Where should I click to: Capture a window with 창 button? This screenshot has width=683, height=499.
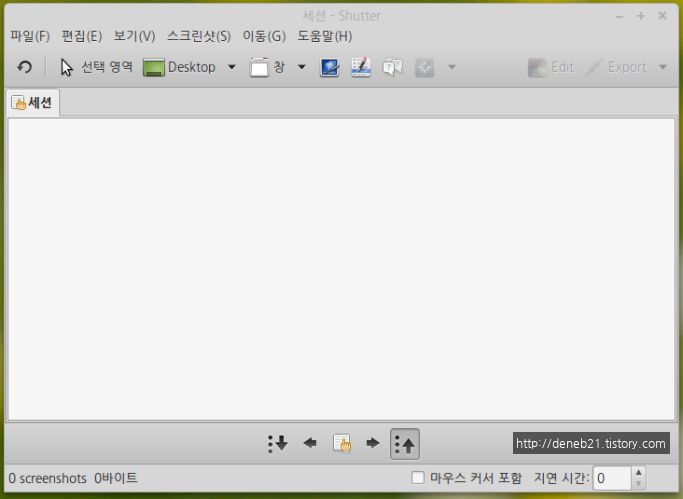pos(267,67)
